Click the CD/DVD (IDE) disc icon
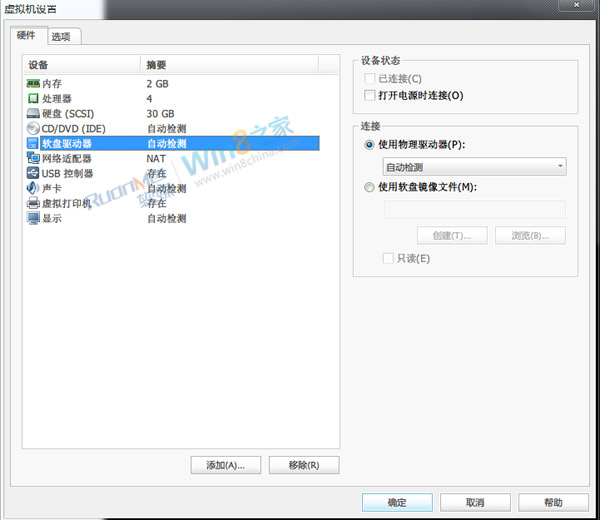The height and width of the screenshot is (520, 600). point(33,128)
